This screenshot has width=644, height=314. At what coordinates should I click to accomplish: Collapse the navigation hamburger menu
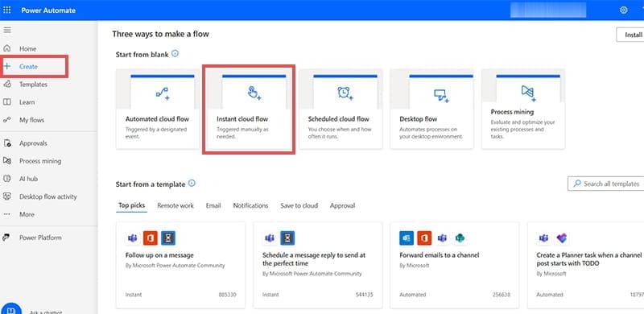[x=7, y=30]
